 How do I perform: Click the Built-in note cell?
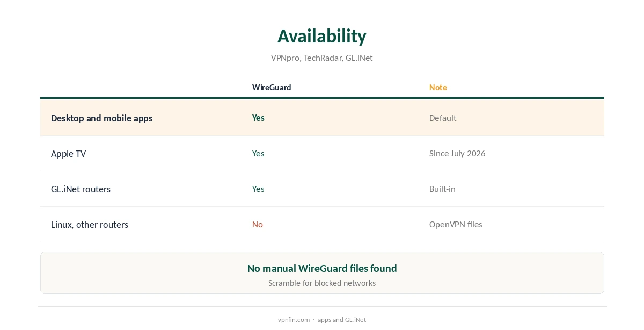pyautogui.click(x=442, y=189)
